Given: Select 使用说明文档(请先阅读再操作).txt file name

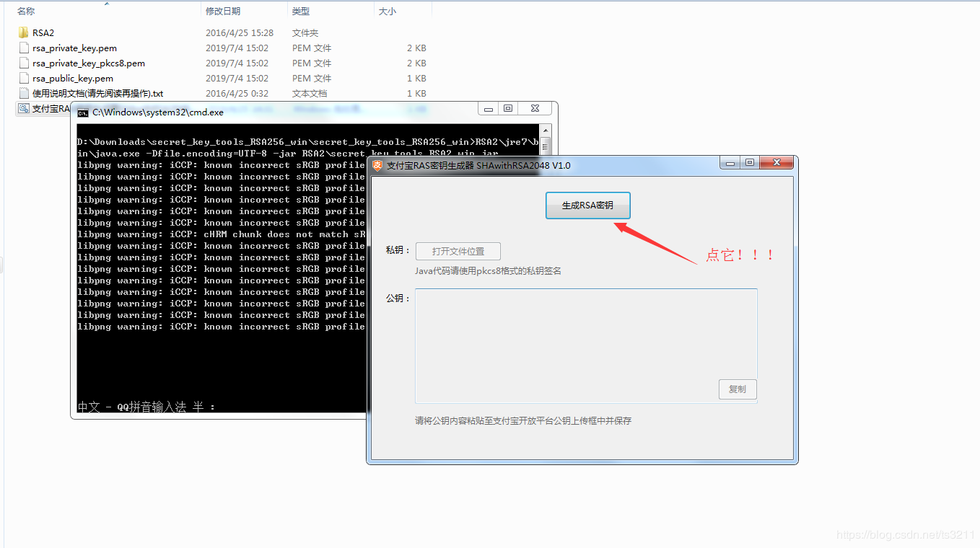Looking at the screenshot, I should pos(98,93).
